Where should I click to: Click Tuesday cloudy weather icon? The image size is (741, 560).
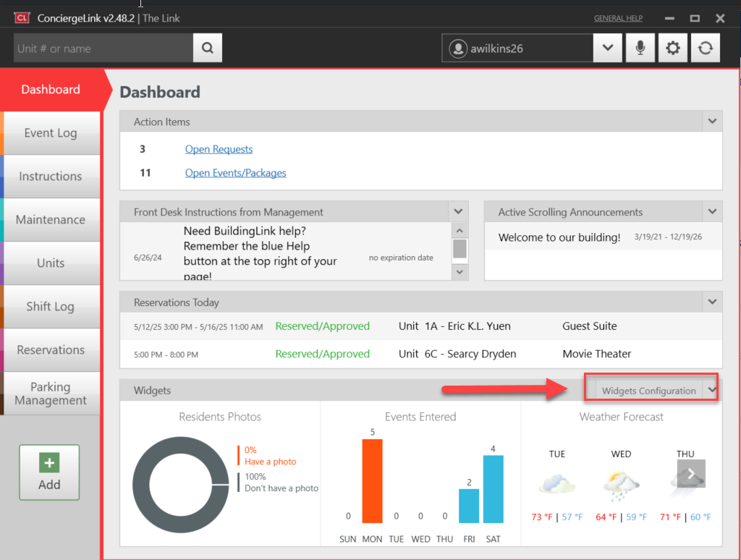point(557,483)
